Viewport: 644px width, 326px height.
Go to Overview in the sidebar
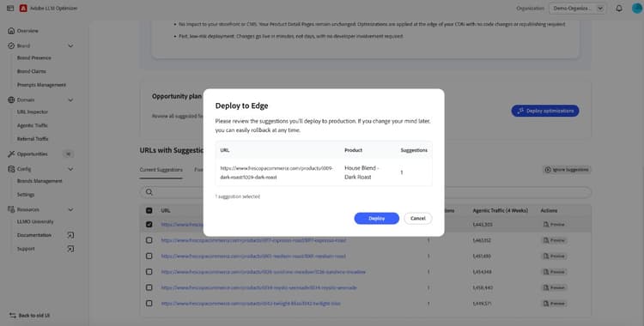[27, 31]
